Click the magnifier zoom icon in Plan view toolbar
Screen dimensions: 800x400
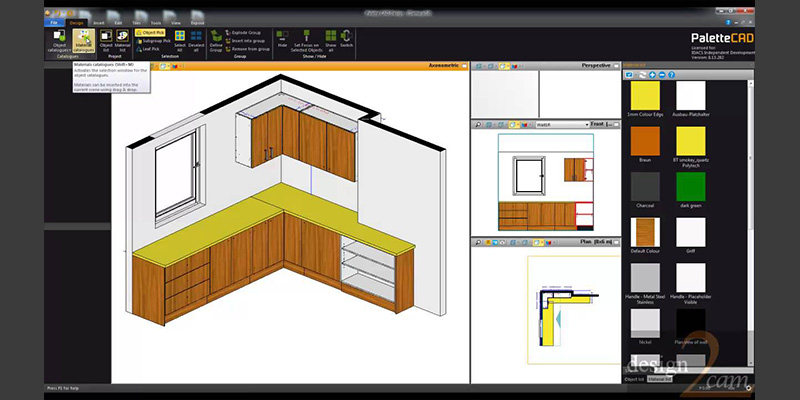pyautogui.click(x=479, y=242)
